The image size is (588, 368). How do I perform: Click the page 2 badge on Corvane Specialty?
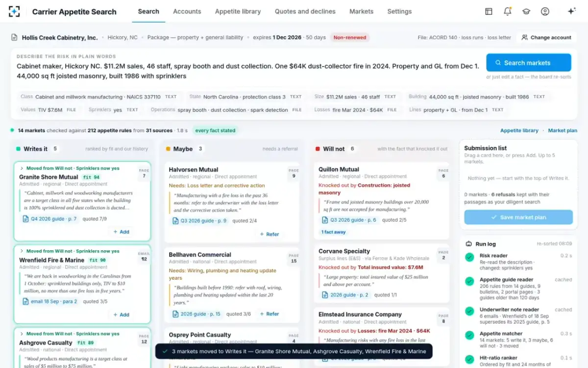tap(443, 256)
